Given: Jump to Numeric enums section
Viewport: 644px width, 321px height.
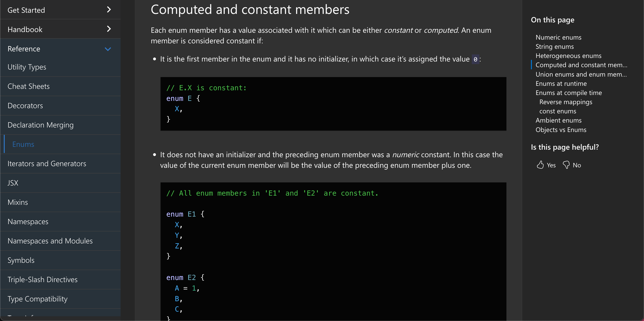Looking at the screenshot, I should (x=558, y=37).
